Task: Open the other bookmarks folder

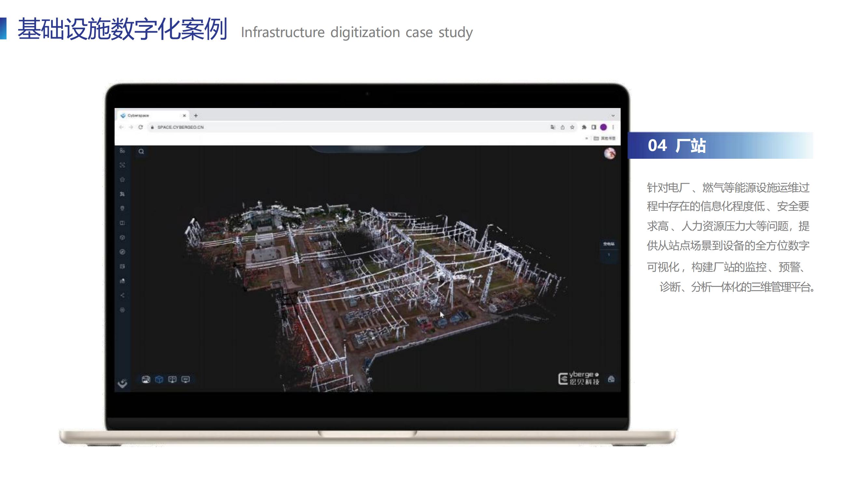Action: coord(604,138)
